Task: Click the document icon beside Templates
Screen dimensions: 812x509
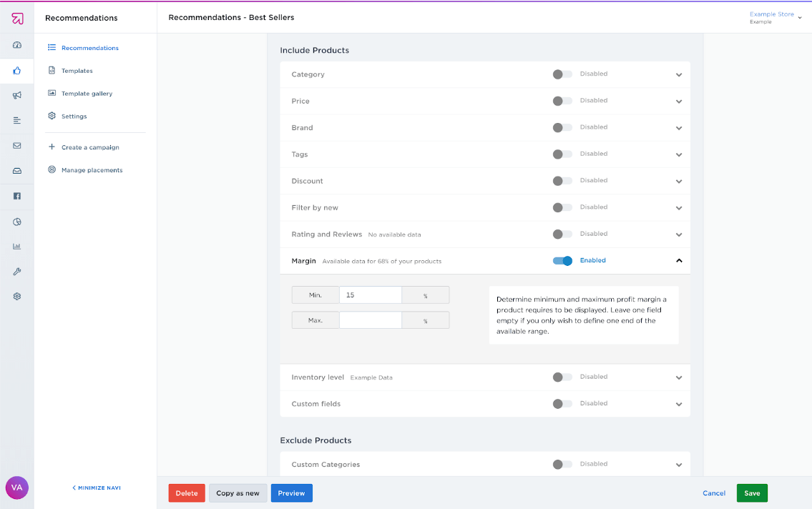Action: (x=52, y=70)
